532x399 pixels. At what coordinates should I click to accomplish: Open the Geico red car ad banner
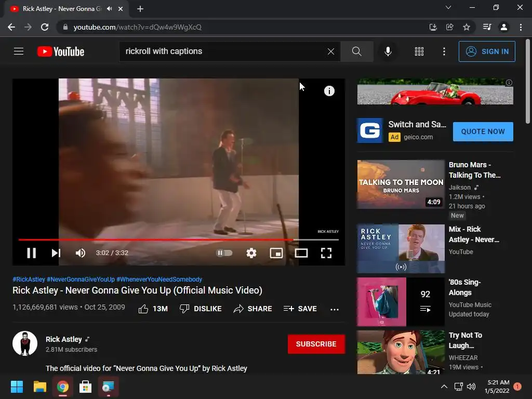(435, 91)
